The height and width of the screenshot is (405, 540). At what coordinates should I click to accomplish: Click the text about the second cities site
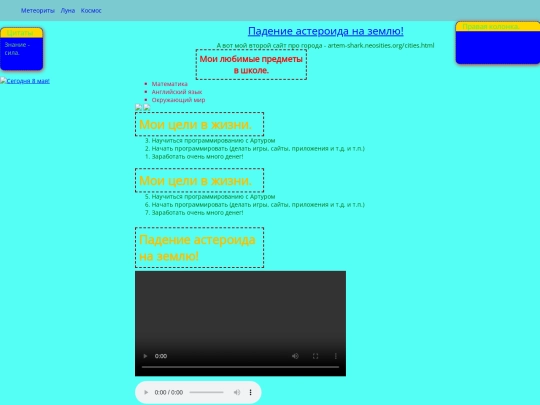(325, 45)
